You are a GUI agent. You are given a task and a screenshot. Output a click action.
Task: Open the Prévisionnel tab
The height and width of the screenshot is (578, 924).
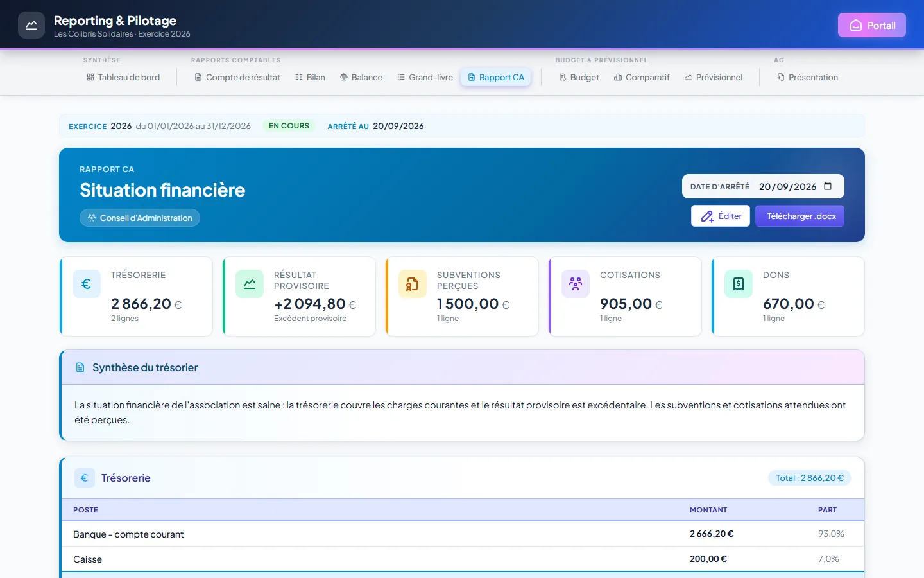pos(714,77)
